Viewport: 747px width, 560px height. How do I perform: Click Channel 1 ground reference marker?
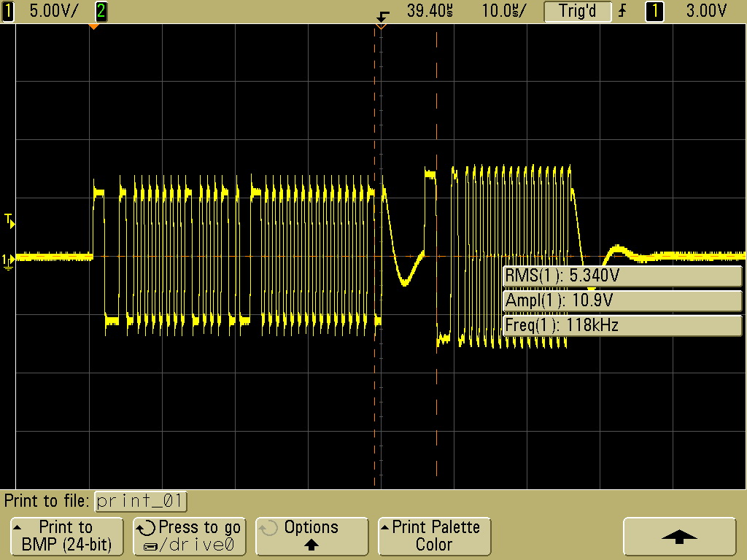click(x=7, y=260)
